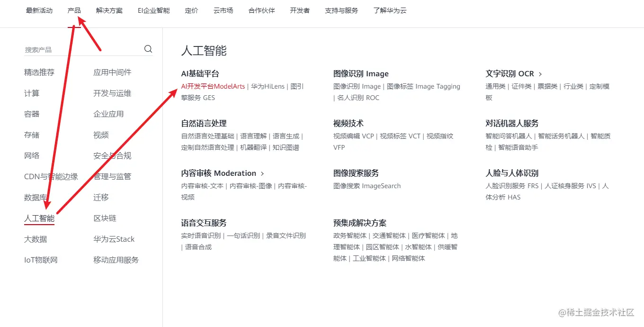Open the 知识图谱 link
644x327 pixels.
click(286, 147)
